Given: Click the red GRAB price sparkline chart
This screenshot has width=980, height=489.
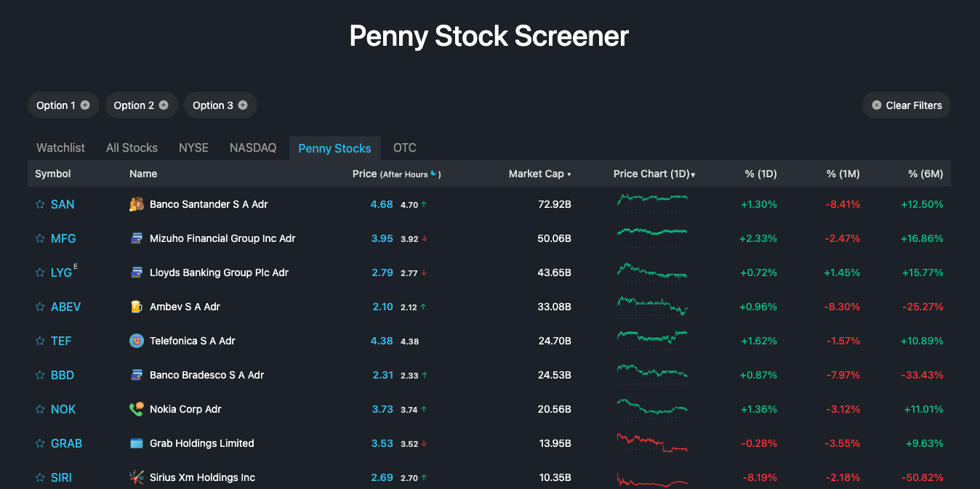Looking at the screenshot, I should tap(651, 442).
